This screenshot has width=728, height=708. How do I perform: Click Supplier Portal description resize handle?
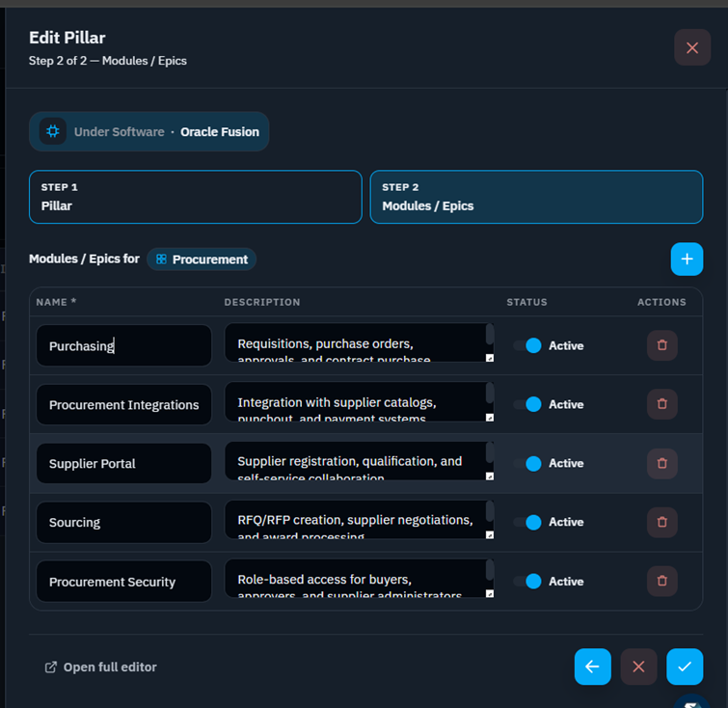490,477
